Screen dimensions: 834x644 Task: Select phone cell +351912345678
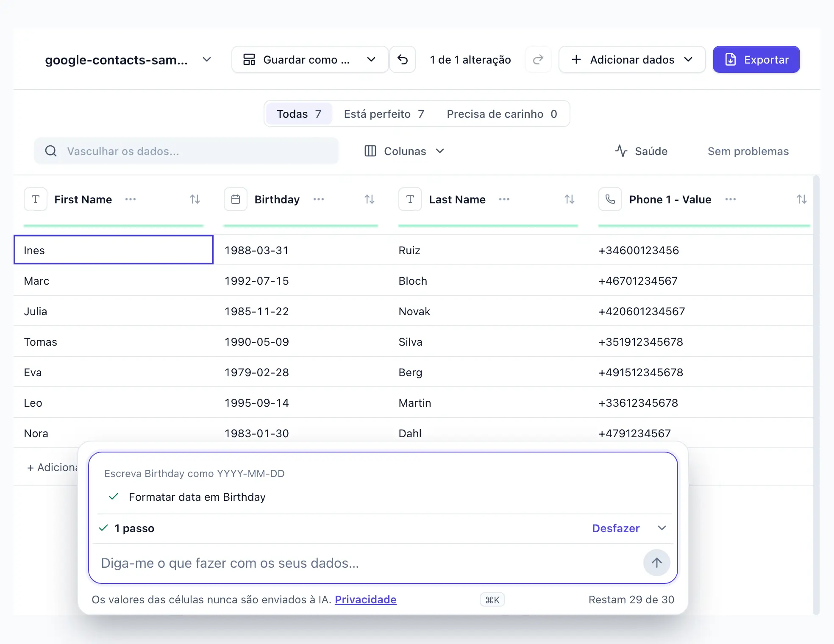(x=701, y=342)
